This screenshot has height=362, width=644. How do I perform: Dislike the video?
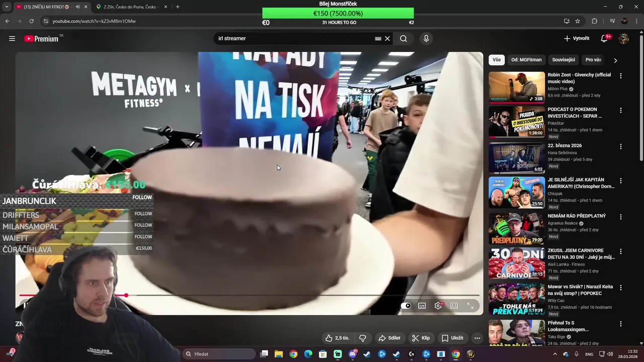pos(362,338)
